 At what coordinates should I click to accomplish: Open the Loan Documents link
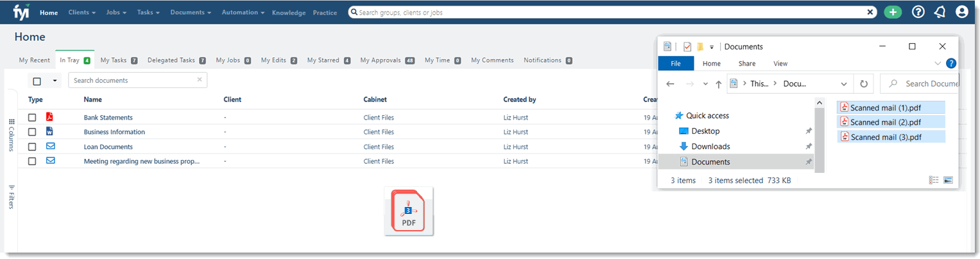click(x=108, y=147)
